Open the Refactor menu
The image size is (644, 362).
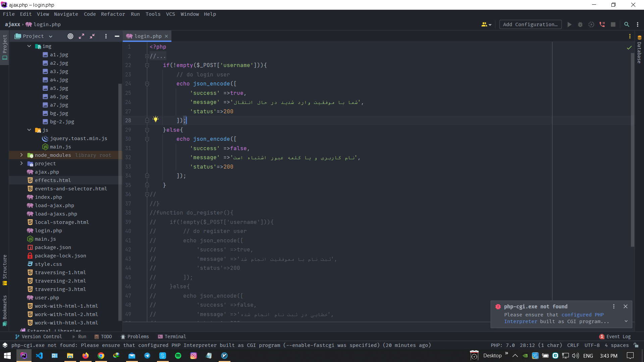click(113, 14)
